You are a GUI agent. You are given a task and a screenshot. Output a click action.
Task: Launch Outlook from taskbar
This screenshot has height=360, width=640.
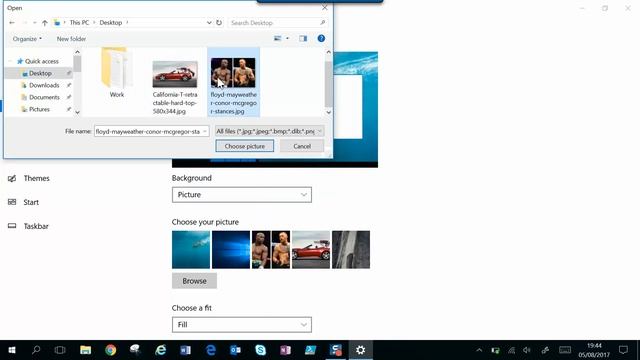[236, 350]
